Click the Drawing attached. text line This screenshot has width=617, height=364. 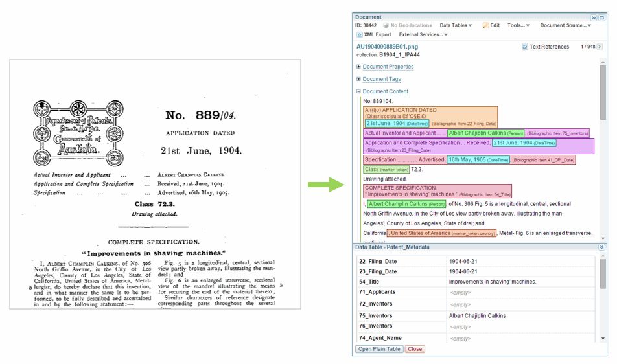click(385, 179)
